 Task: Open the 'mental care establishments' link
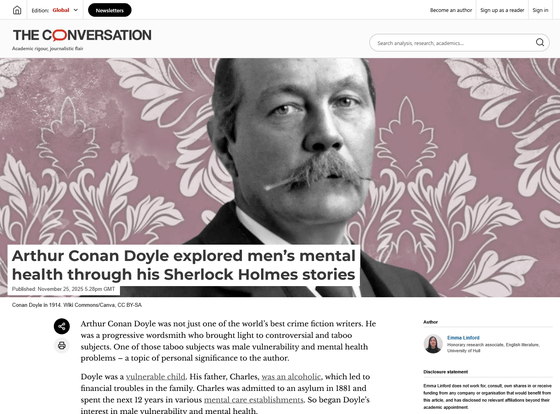coord(253,399)
